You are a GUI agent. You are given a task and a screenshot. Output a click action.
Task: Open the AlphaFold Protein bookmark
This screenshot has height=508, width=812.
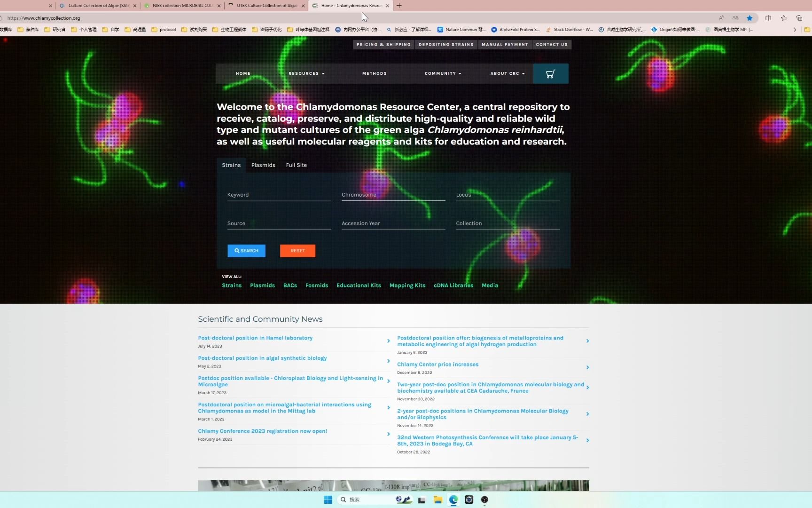[x=515, y=29]
